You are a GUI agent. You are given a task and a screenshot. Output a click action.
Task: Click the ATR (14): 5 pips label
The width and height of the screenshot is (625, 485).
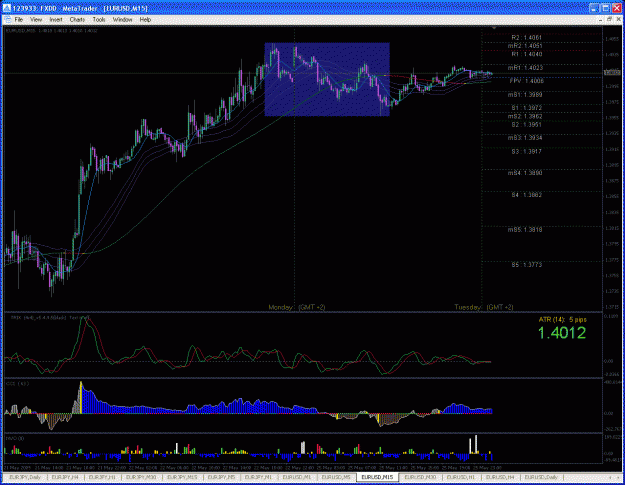coord(562,320)
